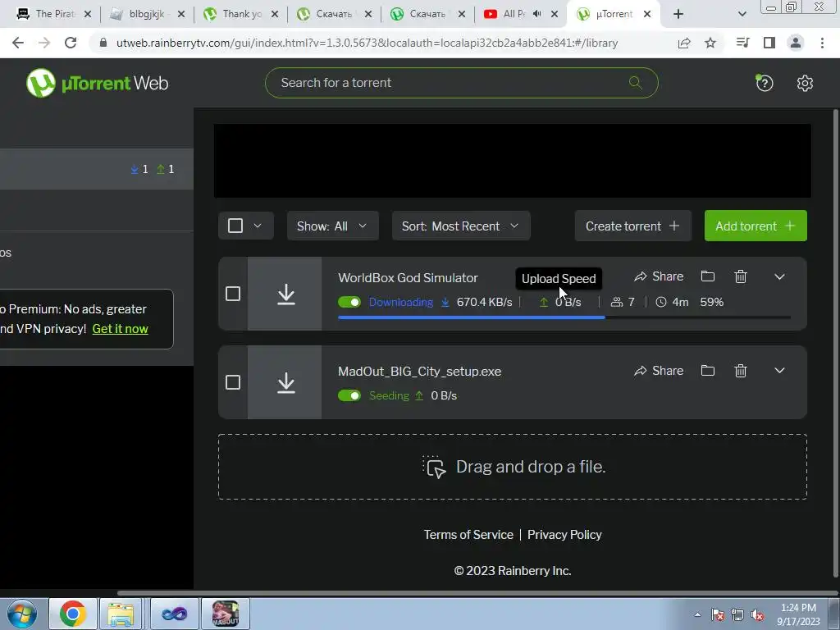Switch to the blbgjkjk tab

146,14
